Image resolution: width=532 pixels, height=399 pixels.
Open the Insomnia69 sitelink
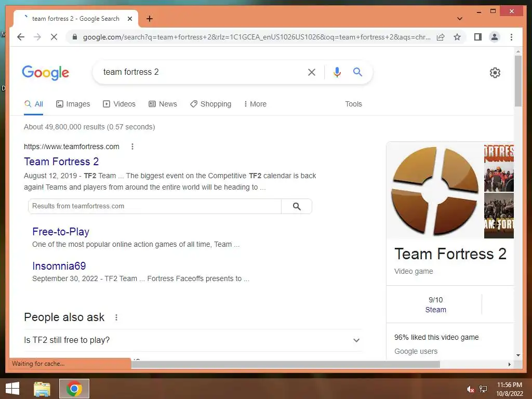[59, 266]
